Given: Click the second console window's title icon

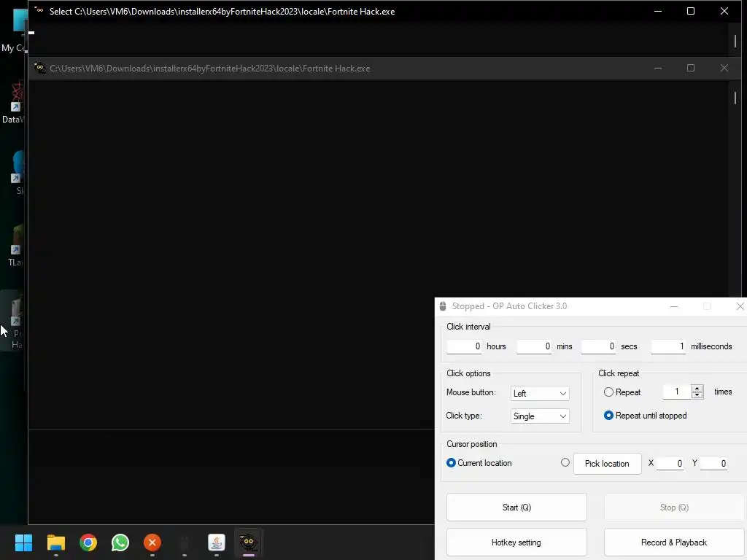Looking at the screenshot, I should pos(39,68).
